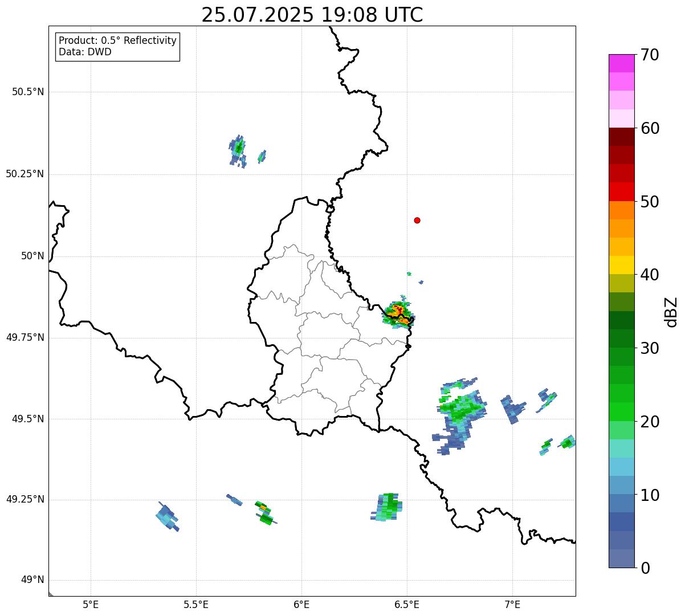Click the '6.5°E' longitude label
Screen dimensions: 685x616
click(x=407, y=604)
